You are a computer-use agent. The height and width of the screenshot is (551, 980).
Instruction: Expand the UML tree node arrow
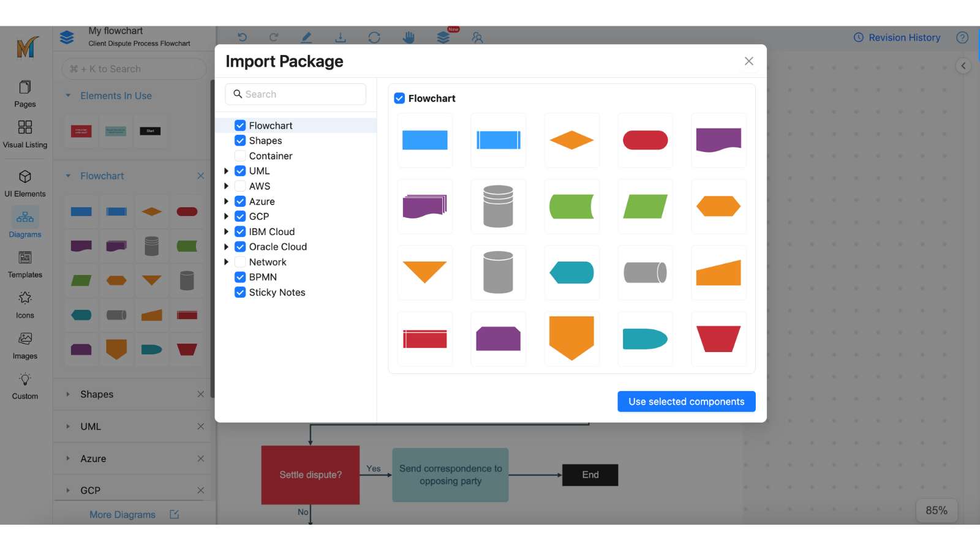(227, 171)
